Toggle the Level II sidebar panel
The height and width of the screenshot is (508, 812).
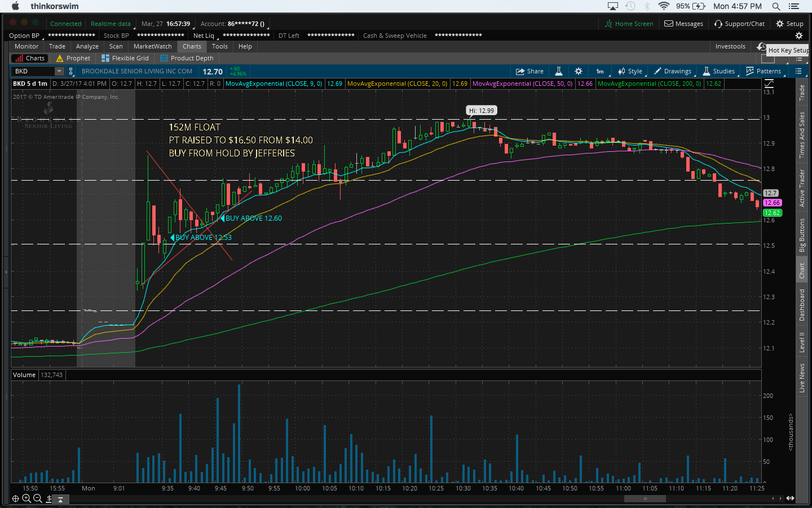tap(801, 342)
